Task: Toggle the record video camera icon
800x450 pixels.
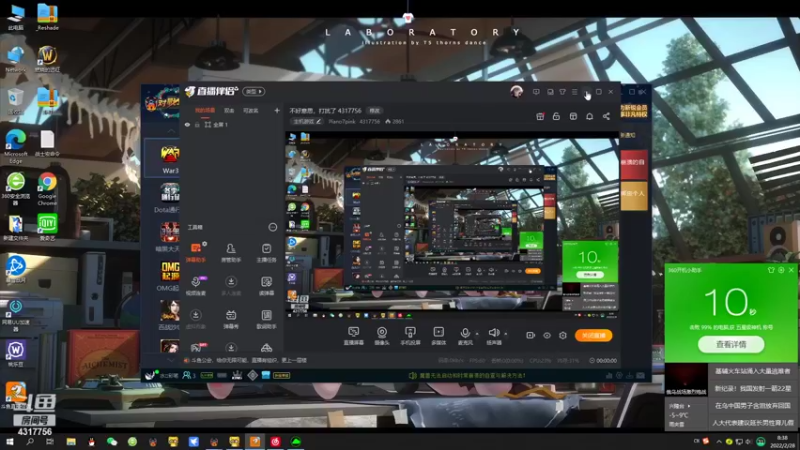Action: pos(531,335)
